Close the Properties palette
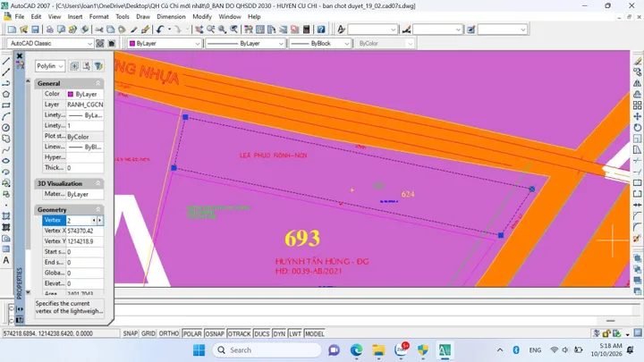The height and width of the screenshot is (362, 644). pyautogui.click(x=20, y=55)
